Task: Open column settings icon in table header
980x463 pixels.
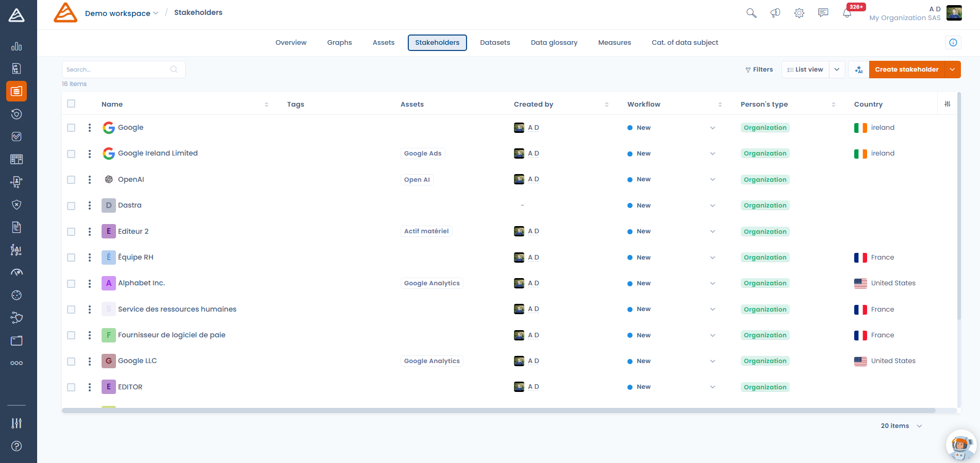Action: [948, 104]
